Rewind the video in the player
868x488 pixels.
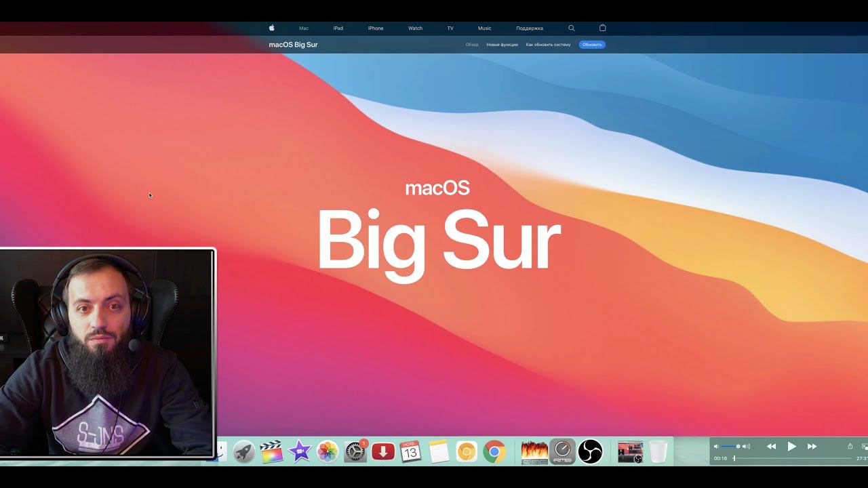771,447
